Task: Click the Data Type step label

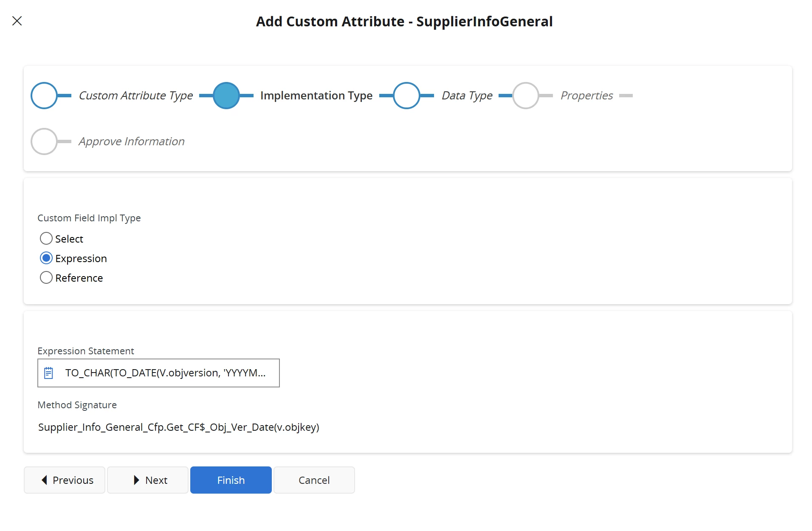Action: [467, 96]
